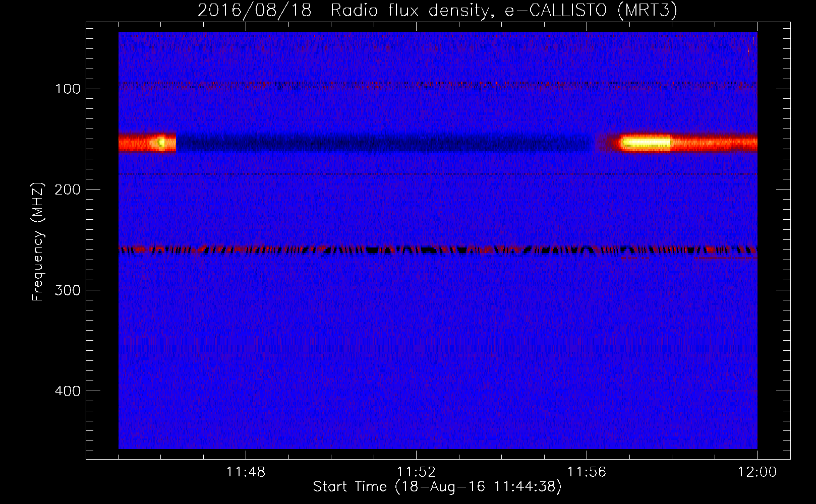Click the 300 frequency tick label
This screenshot has height=504, width=816.
(x=68, y=290)
